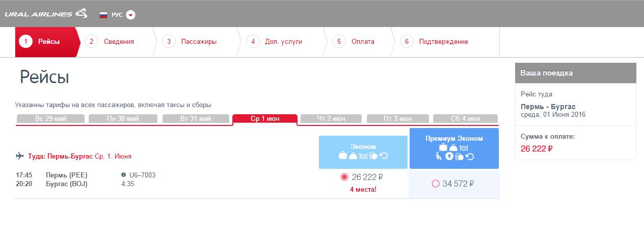Image resolution: width=644 pixels, height=230 pixels.
Task: Select the 34 572 ₽ Premium Economy radio button
Action: 435,184
